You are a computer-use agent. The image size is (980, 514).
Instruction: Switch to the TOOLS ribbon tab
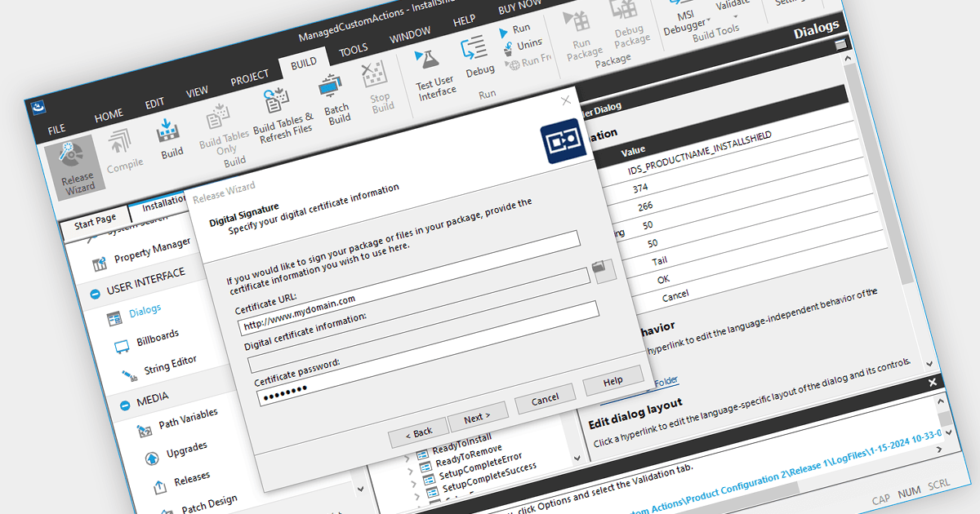(x=354, y=51)
